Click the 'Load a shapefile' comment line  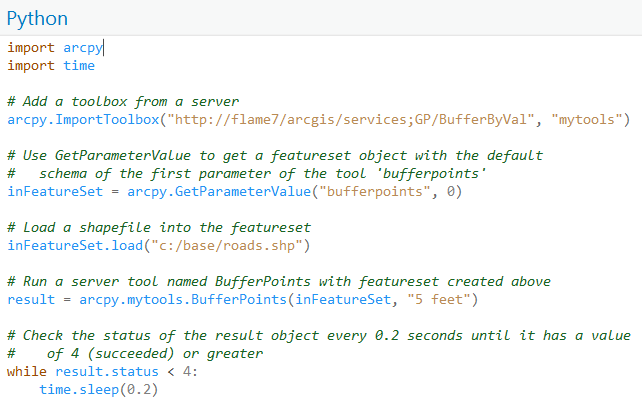point(158,227)
